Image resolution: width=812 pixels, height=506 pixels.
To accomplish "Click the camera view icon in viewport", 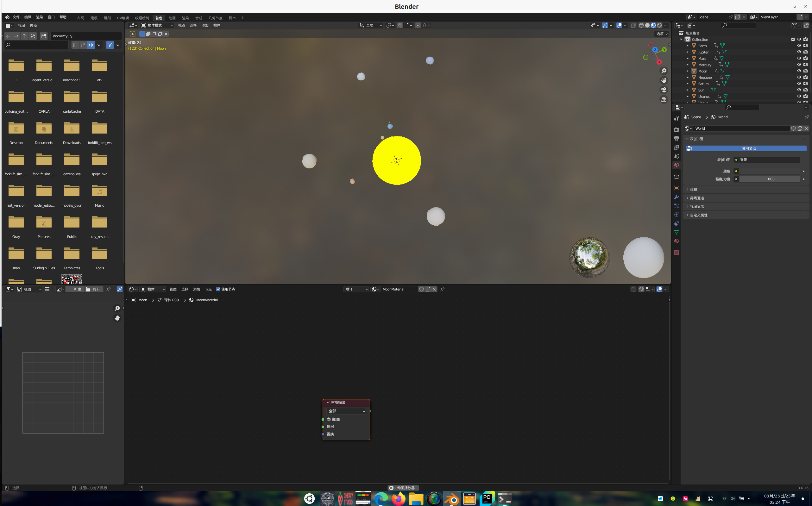I will point(664,90).
